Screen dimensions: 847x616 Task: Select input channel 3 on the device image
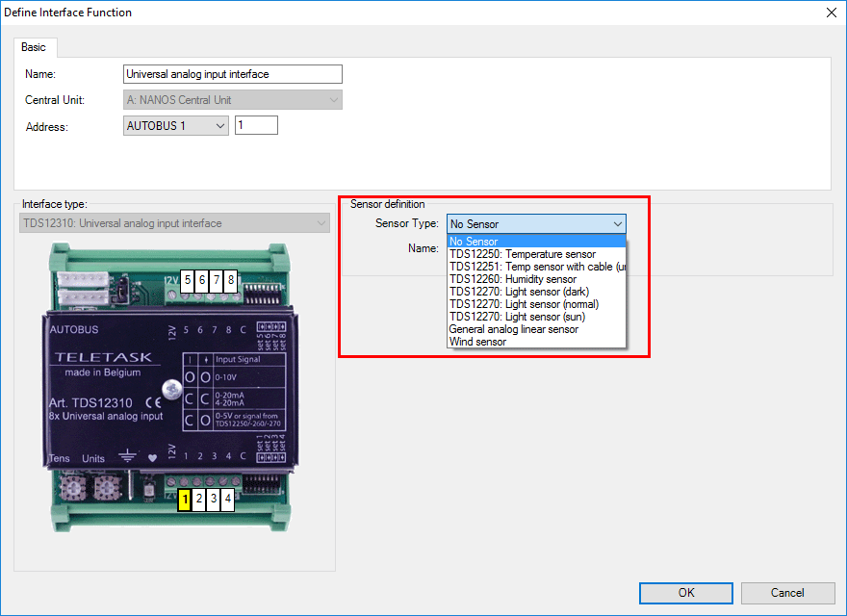tap(214, 500)
